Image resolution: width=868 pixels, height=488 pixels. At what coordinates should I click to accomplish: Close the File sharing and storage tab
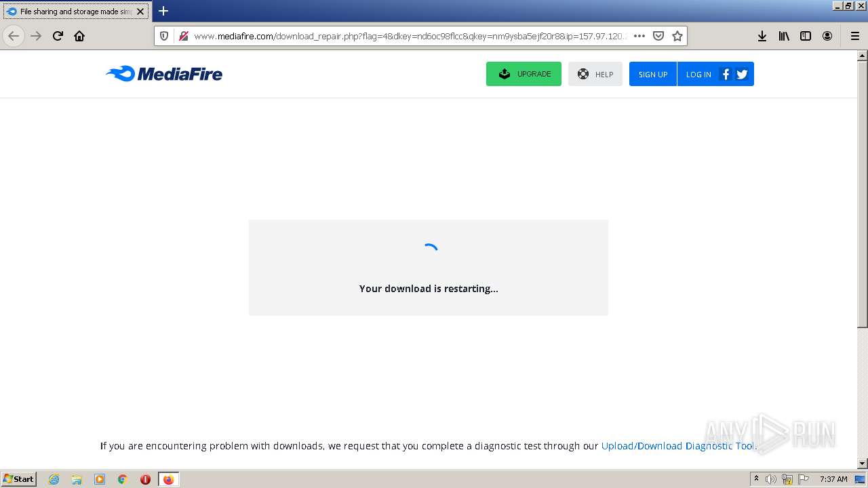(140, 12)
